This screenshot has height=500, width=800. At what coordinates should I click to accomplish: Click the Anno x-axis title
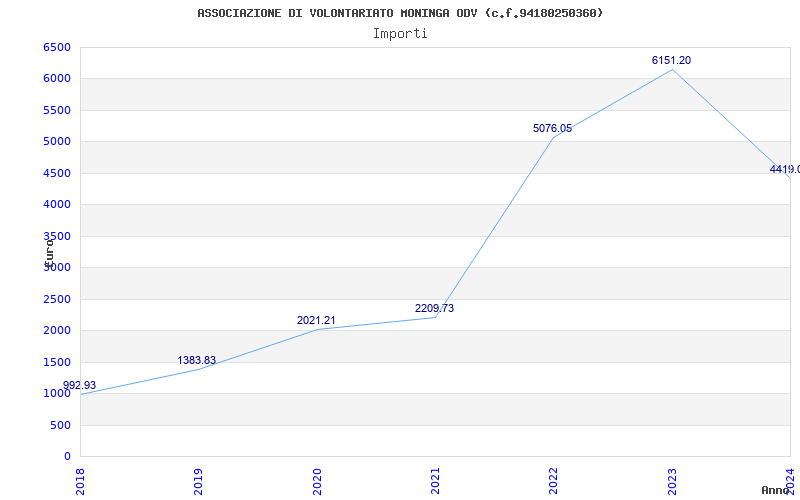pos(776,490)
